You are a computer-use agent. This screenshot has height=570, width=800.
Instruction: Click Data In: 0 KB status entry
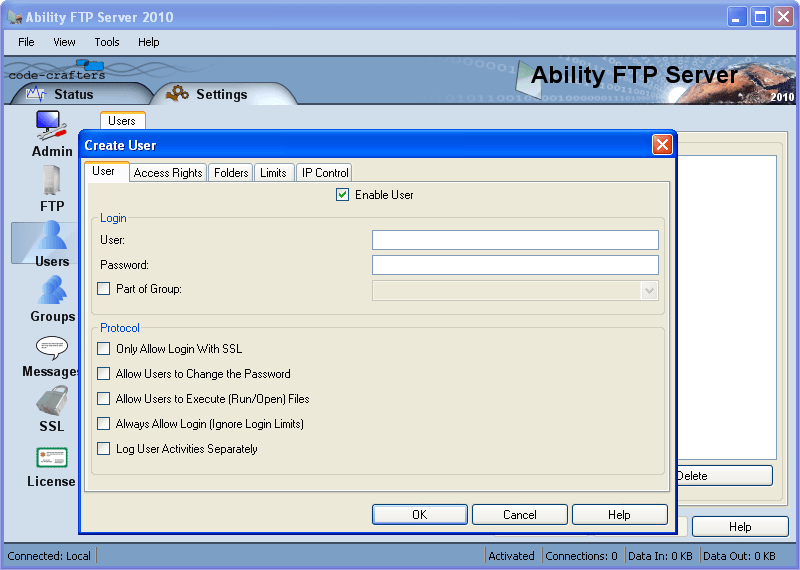[x=660, y=556]
